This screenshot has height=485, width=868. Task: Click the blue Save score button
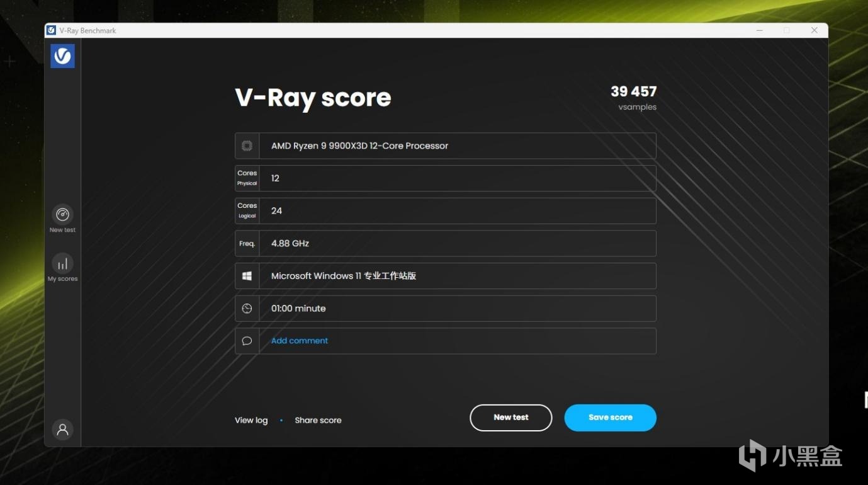611,418
